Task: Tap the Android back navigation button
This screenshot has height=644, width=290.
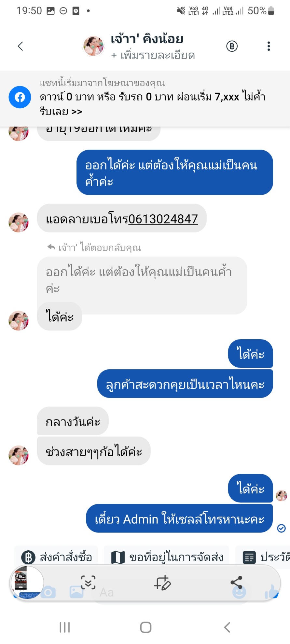Action: (x=227, y=627)
